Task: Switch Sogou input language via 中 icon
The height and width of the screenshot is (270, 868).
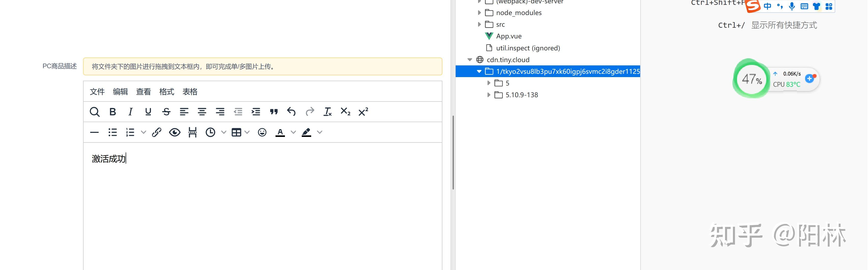Action: [768, 6]
